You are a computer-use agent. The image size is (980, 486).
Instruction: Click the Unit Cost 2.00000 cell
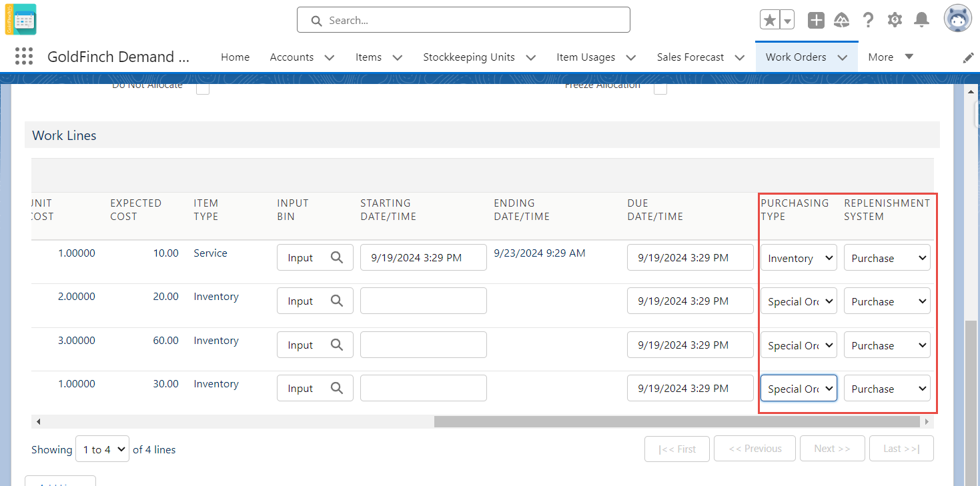(77, 296)
